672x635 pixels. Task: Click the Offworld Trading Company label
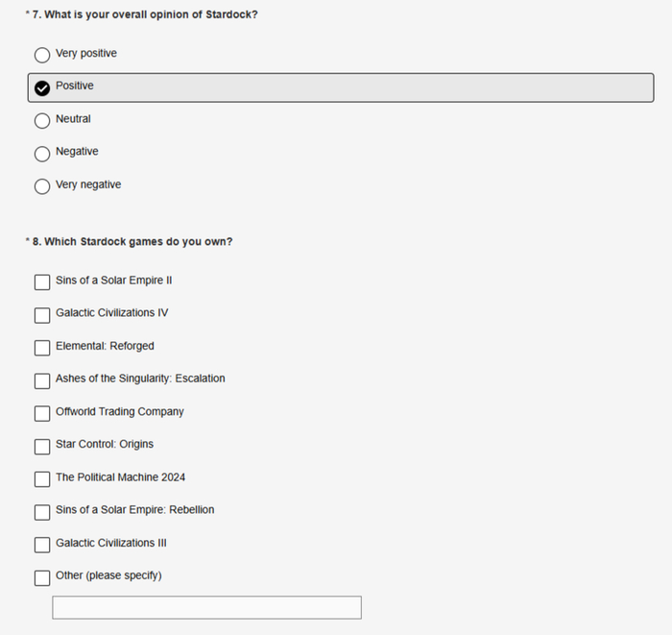[x=120, y=411]
